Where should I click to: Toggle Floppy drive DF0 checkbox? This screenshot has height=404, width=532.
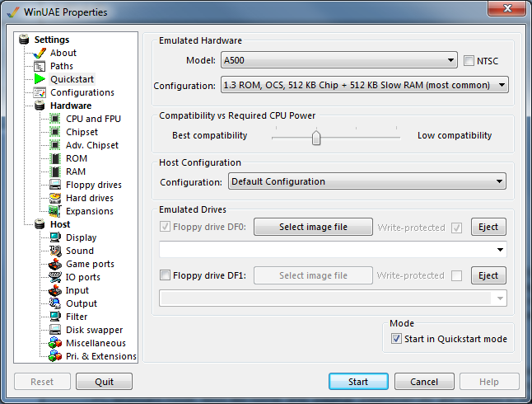165,227
